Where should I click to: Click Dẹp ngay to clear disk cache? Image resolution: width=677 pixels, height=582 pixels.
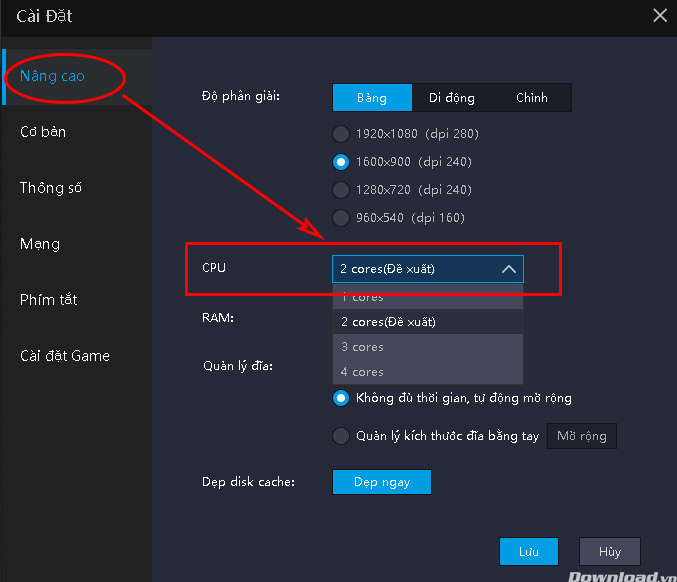pos(382,482)
